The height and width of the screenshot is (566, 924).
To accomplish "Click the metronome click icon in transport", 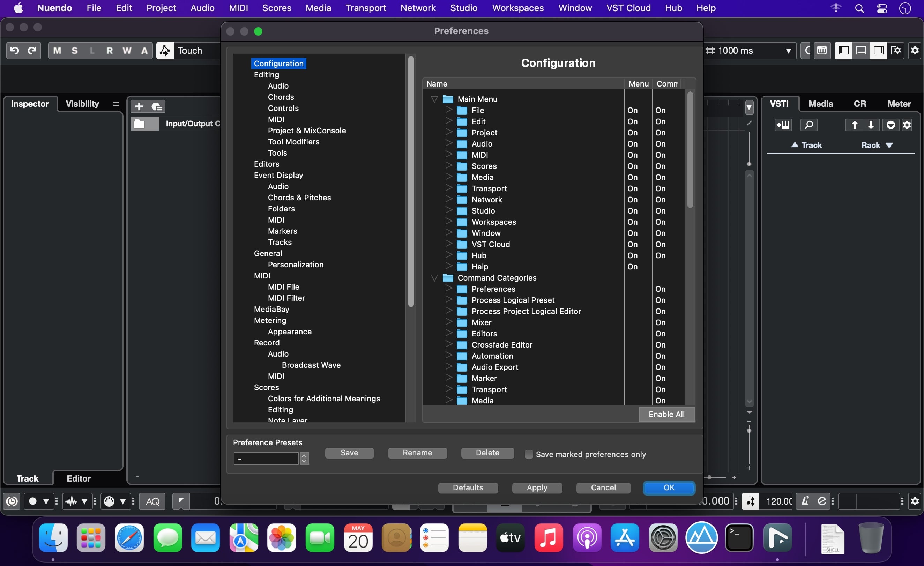I will click(x=805, y=501).
